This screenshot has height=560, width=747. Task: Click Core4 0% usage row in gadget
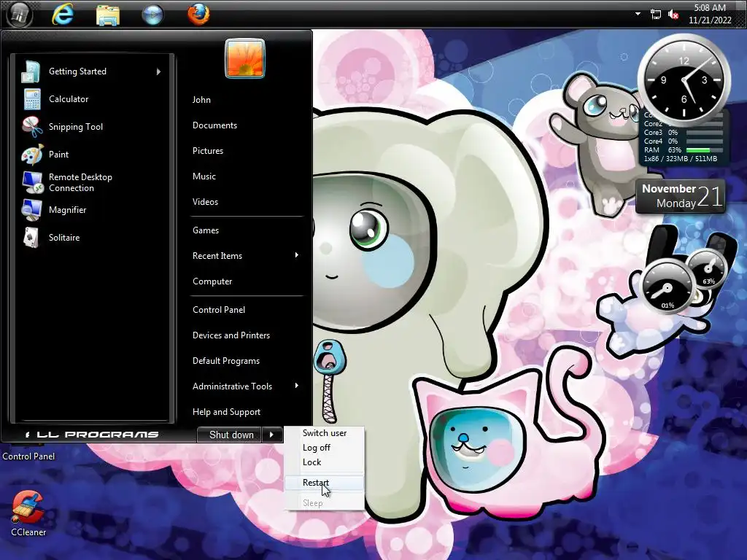(683, 141)
